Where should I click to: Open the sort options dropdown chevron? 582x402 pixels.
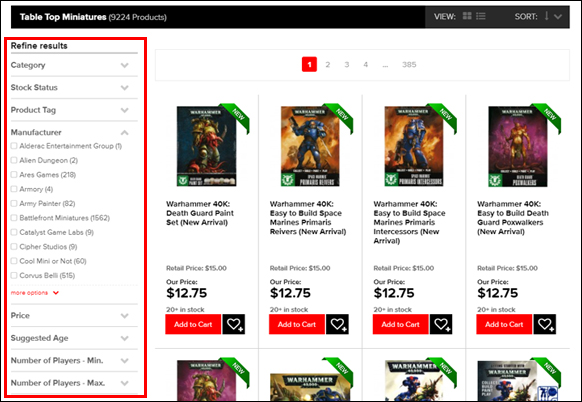pos(558,16)
